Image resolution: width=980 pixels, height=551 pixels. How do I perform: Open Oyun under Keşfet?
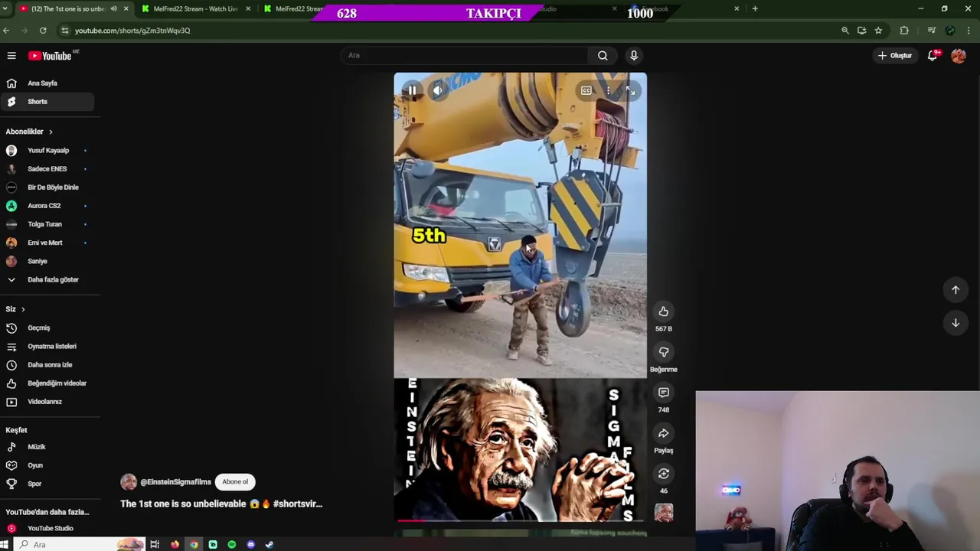[47, 465]
